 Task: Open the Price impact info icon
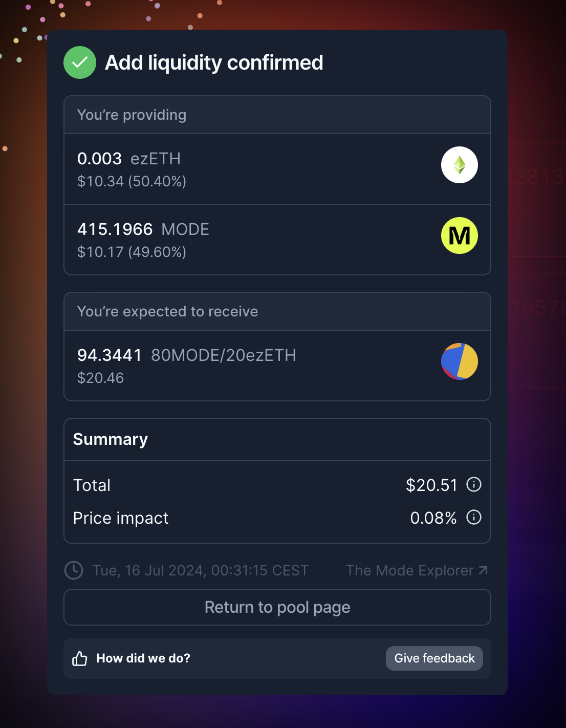474,517
